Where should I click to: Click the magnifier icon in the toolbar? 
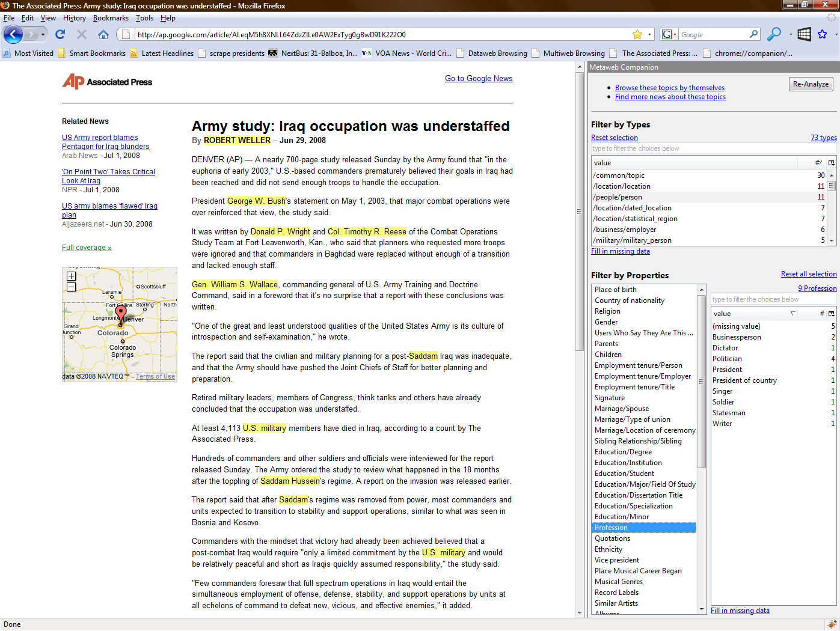[774, 34]
